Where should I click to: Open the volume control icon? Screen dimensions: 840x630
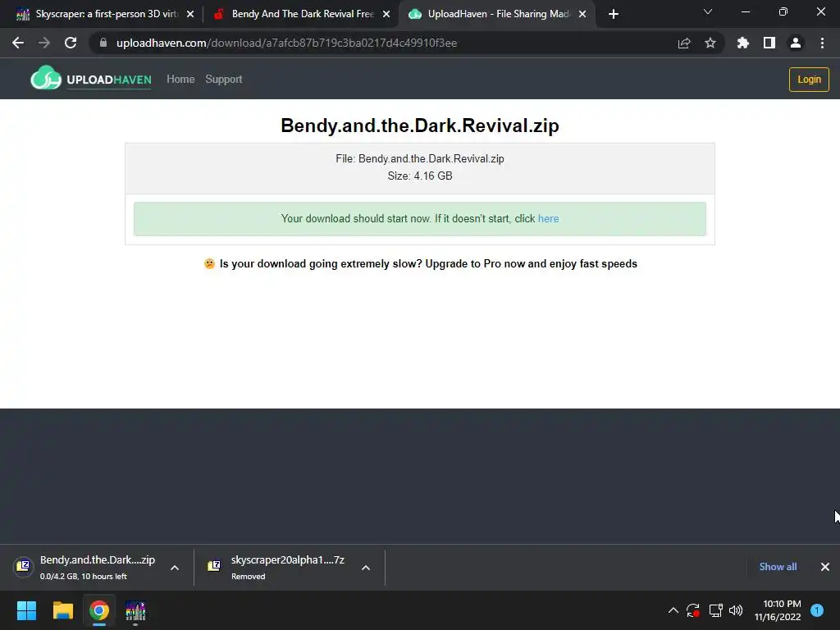click(x=736, y=610)
